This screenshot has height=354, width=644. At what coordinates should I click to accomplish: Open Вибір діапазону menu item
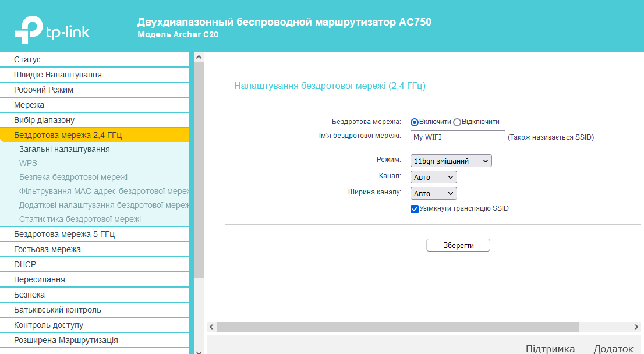click(x=94, y=121)
